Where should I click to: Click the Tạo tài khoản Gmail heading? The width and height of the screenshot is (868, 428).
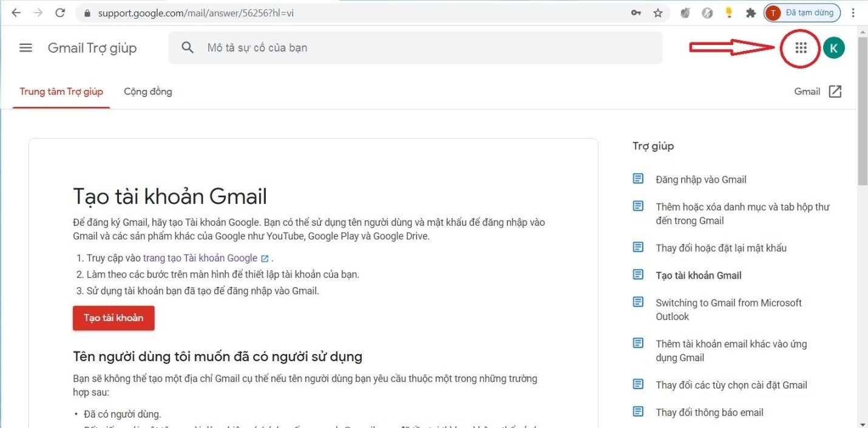170,196
